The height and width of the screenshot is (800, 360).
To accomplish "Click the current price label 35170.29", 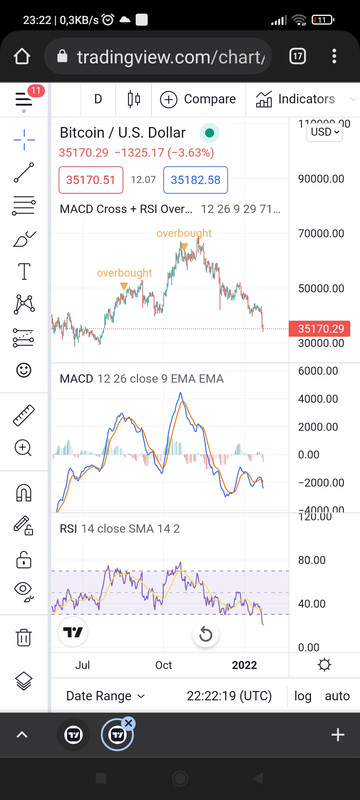I will 319,329.
